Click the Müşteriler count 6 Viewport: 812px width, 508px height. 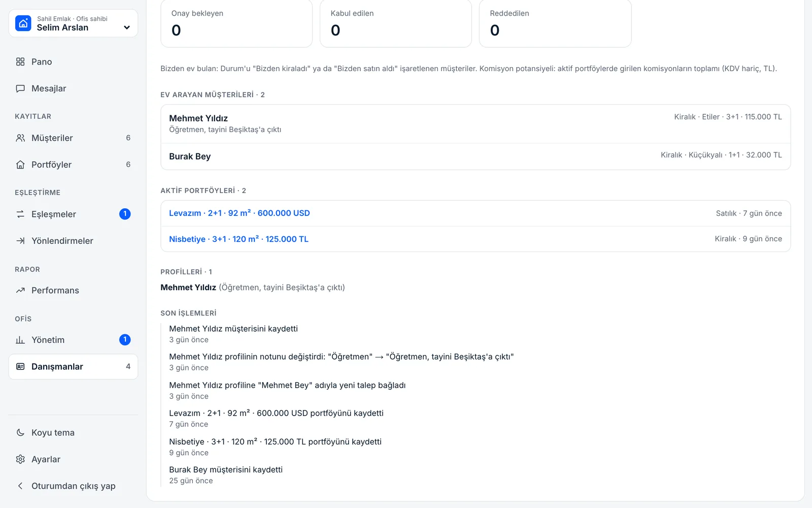tap(128, 138)
